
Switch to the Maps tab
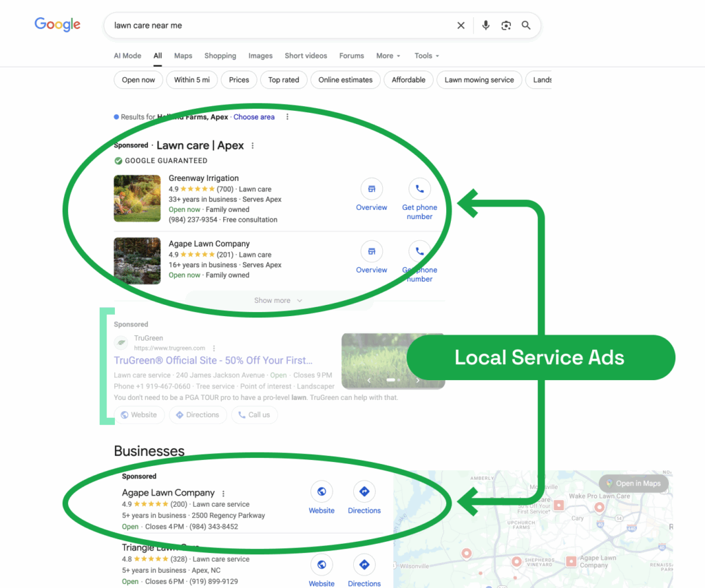pos(182,56)
